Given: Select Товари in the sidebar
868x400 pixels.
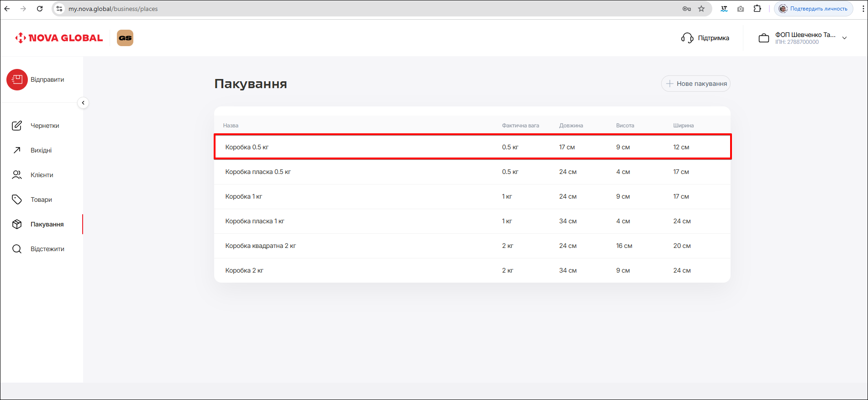Looking at the screenshot, I should click(41, 200).
